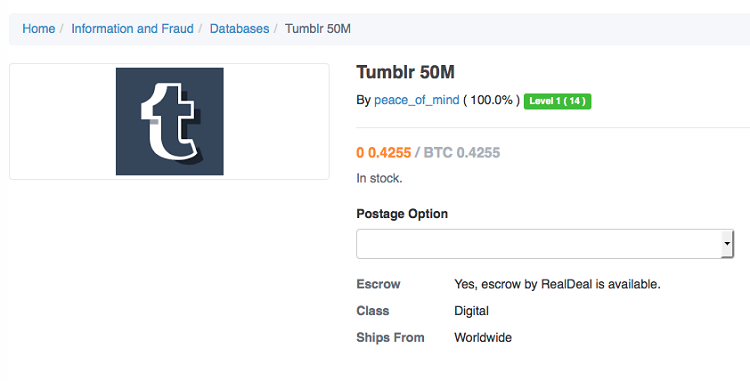Click the Tumblr 50M breadcrumb text
Image resolution: width=750 pixels, height=381 pixels.
point(318,29)
